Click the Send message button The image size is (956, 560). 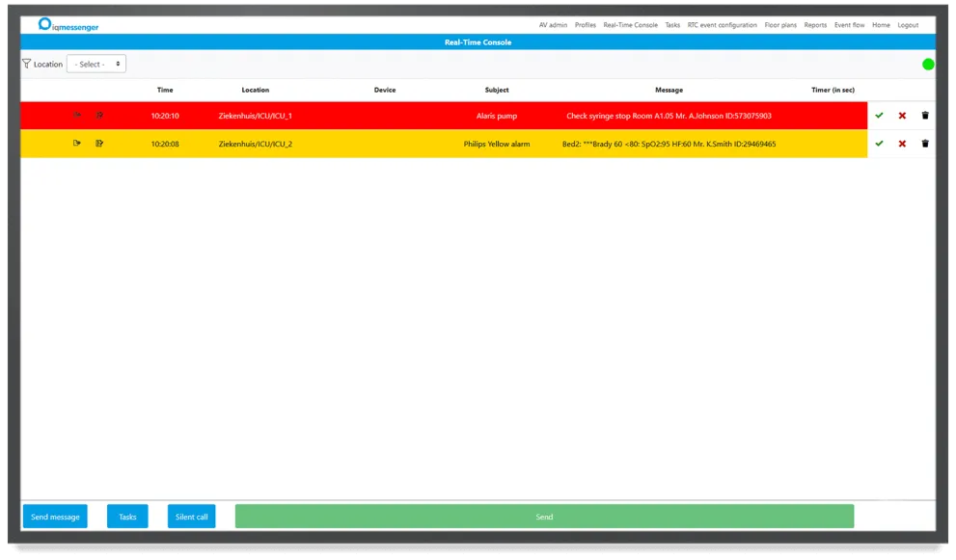point(56,517)
